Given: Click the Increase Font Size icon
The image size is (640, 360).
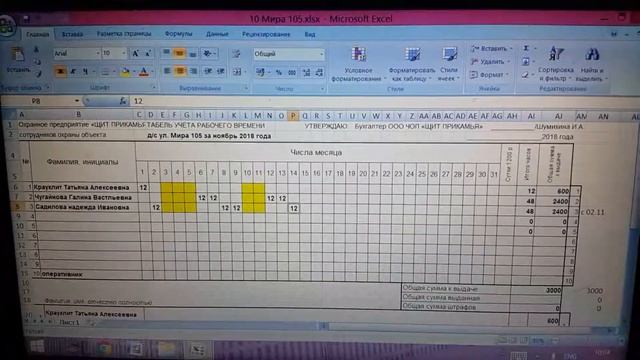Looking at the screenshot, I should coord(136,53).
